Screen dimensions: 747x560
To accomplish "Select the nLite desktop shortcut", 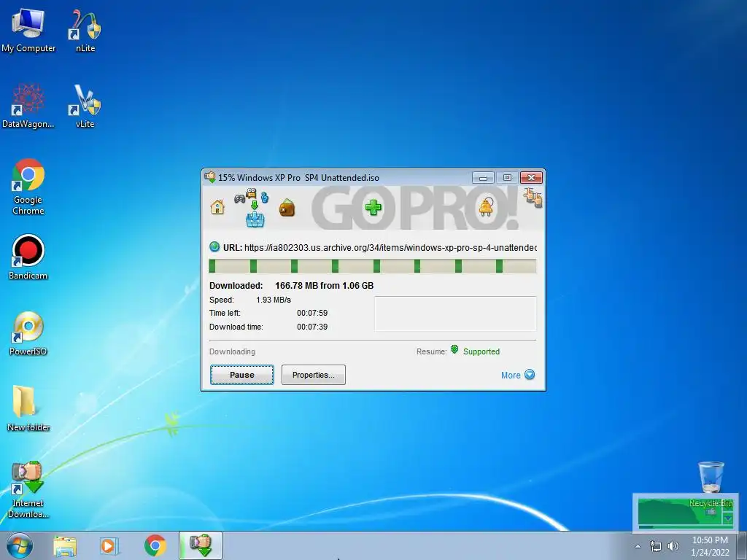I will click(x=85, y=29).
